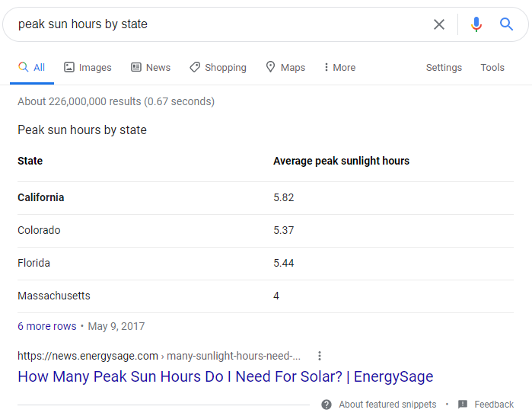532x416 pixels.
Task: Open the three-dot menu beside EnergySage URL
Action: 320,356
